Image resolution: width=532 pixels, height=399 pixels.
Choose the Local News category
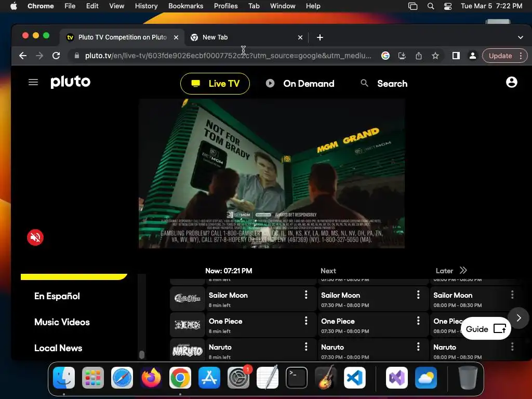(58, 348)
